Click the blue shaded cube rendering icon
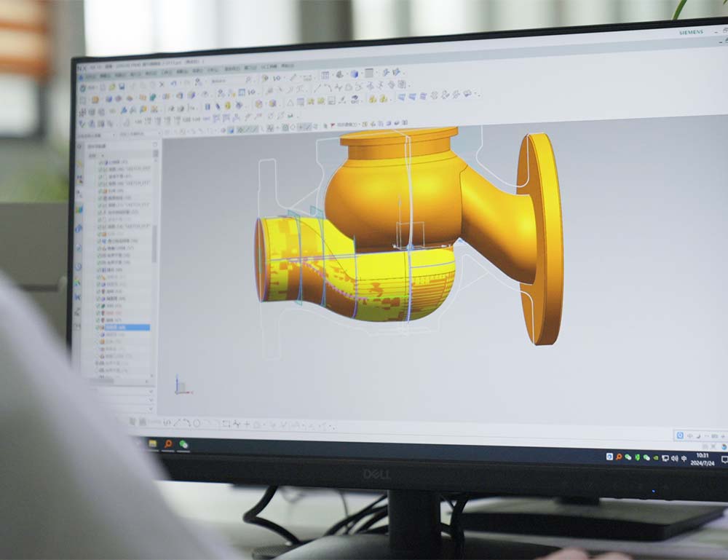Screen dimensions: 728x560 click(355, 74)
